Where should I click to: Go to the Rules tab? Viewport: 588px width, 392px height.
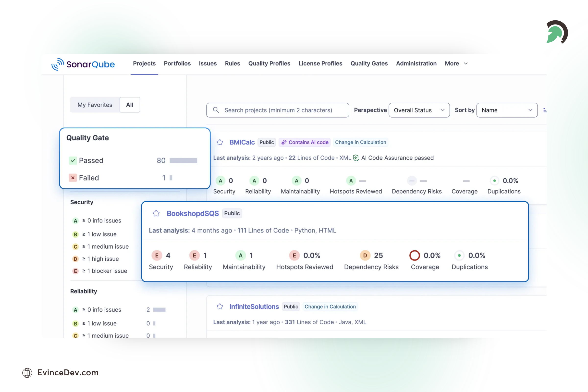pos(232,63)
